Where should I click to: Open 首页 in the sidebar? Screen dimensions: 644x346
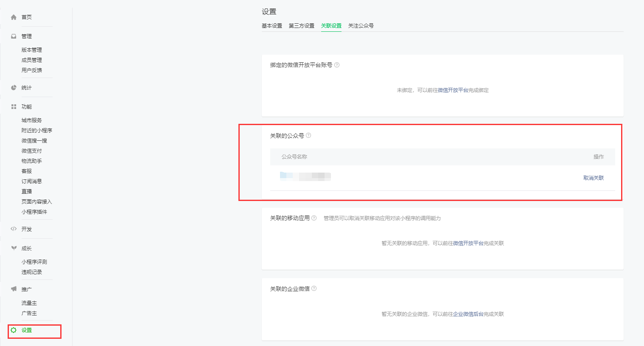[x=27, y=17]
